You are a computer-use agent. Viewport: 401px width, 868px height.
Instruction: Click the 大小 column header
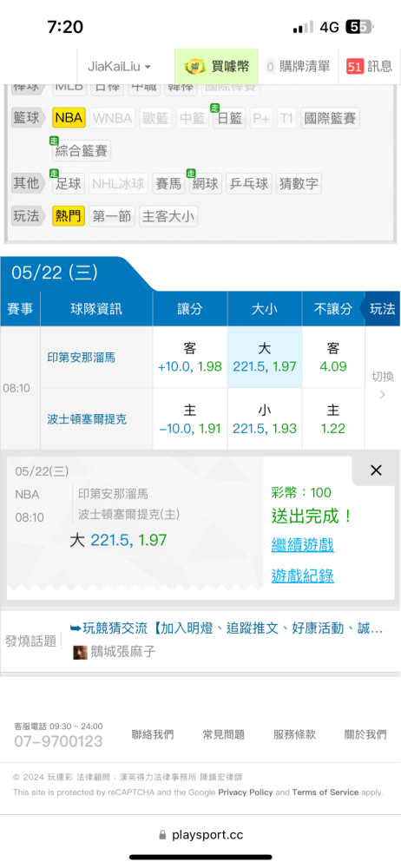click(x=265, y=309)
